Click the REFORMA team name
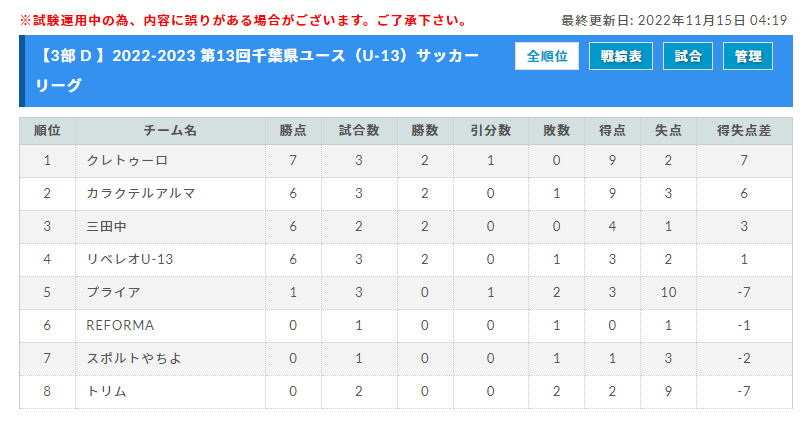 [x=120, y=325]
